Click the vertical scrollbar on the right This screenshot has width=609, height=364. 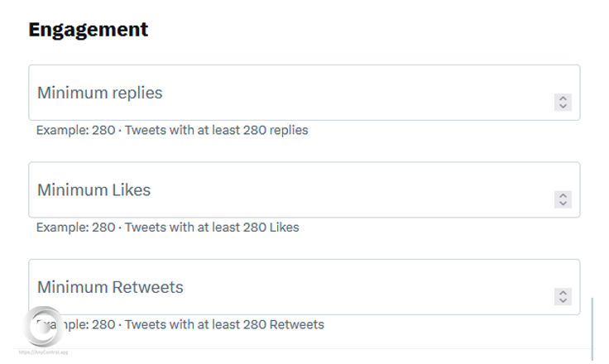point(592,328)
